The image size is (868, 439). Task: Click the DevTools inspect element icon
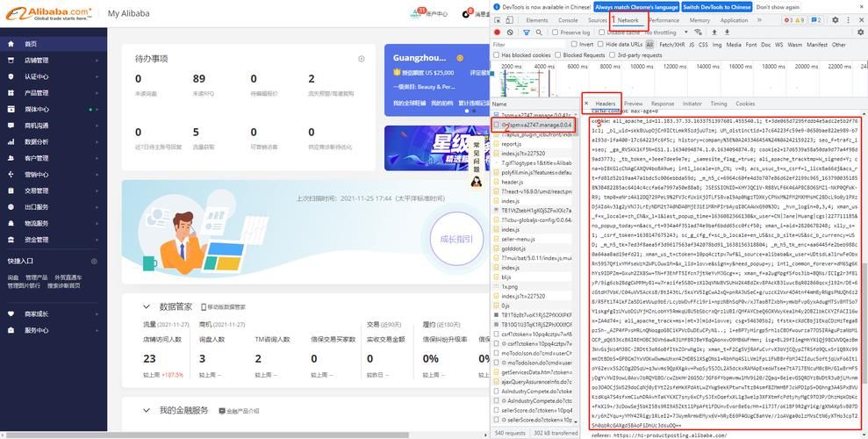pos(497,20)
